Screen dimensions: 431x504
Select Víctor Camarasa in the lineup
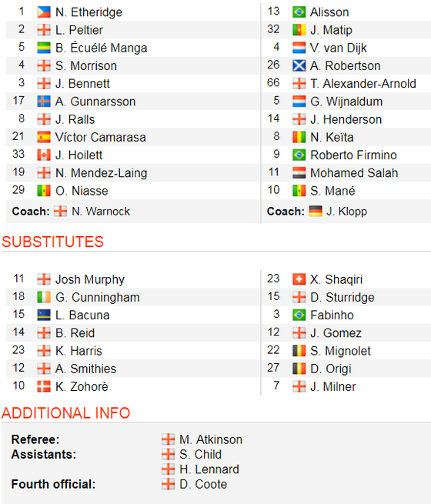pos(101,137)
